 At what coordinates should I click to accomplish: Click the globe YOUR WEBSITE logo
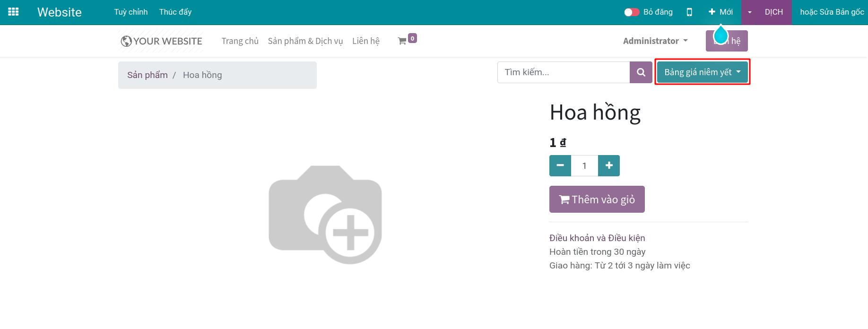(161, 41)
